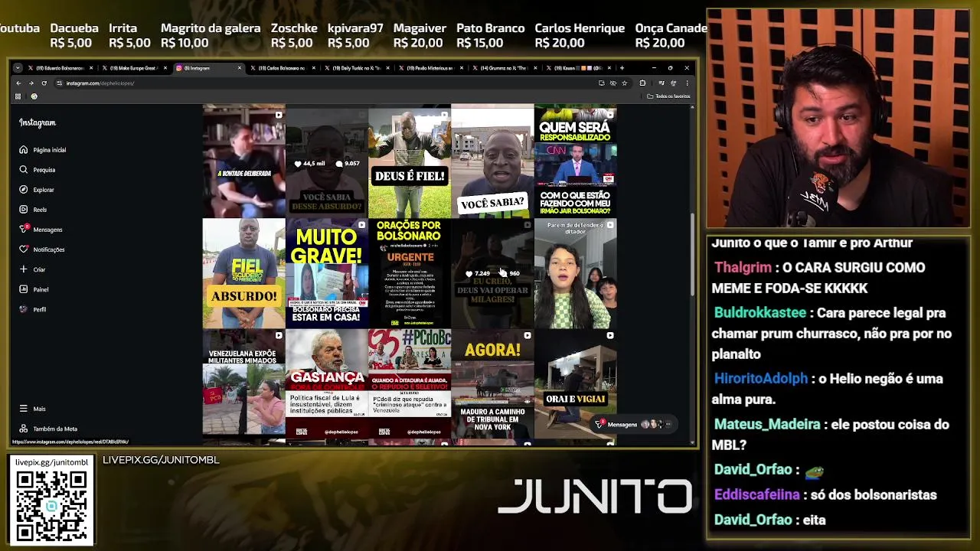This screenshot has height=551, width=980.
Task: Open the GASTANÇA Lula post
Action: pos(327,385)
